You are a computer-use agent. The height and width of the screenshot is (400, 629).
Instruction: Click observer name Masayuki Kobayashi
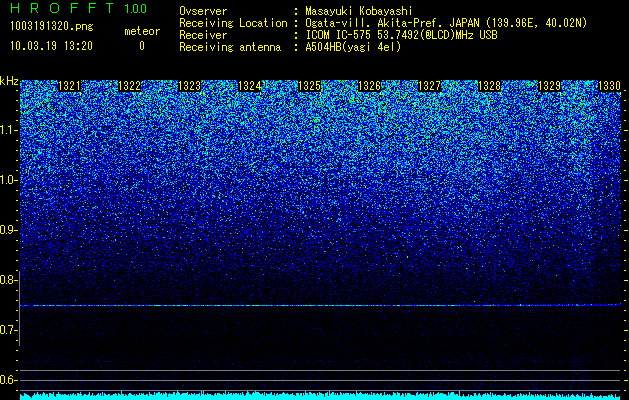point(359,11)
